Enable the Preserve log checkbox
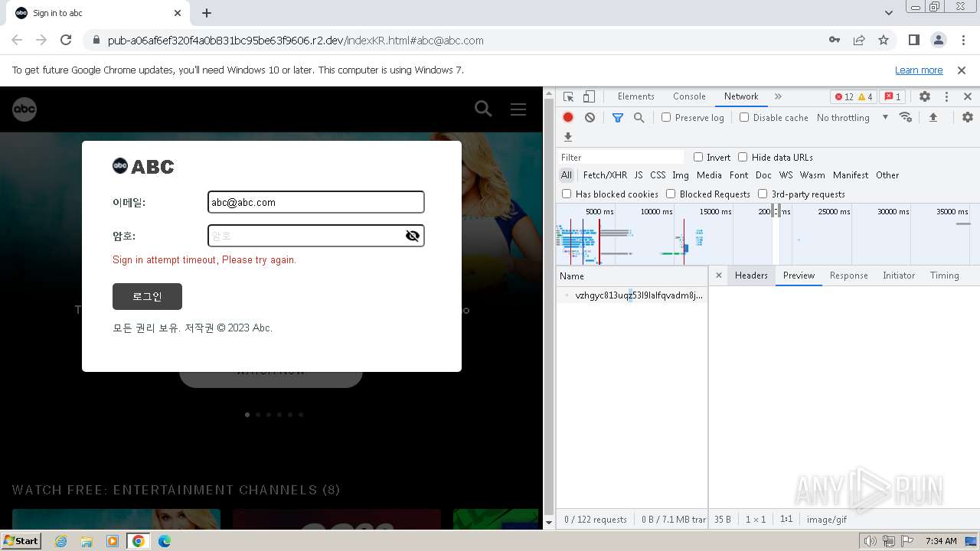Screen dimensions: 980x551 (666, 117)
